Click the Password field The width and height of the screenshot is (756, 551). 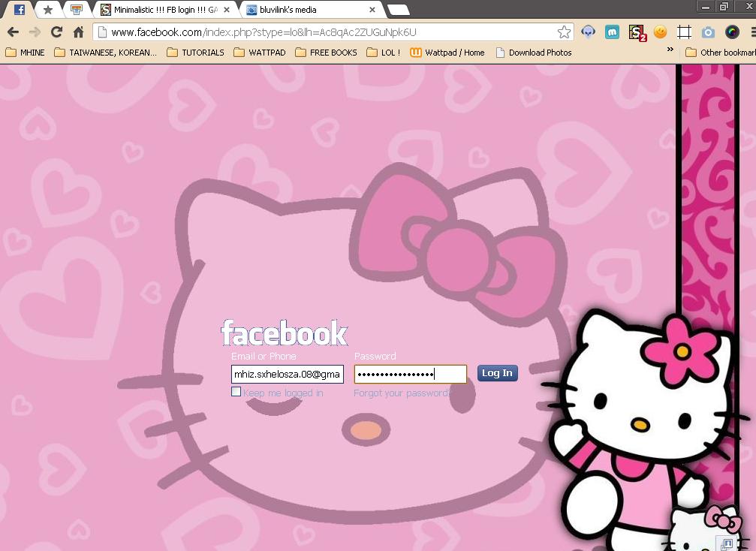click(411, 374)
